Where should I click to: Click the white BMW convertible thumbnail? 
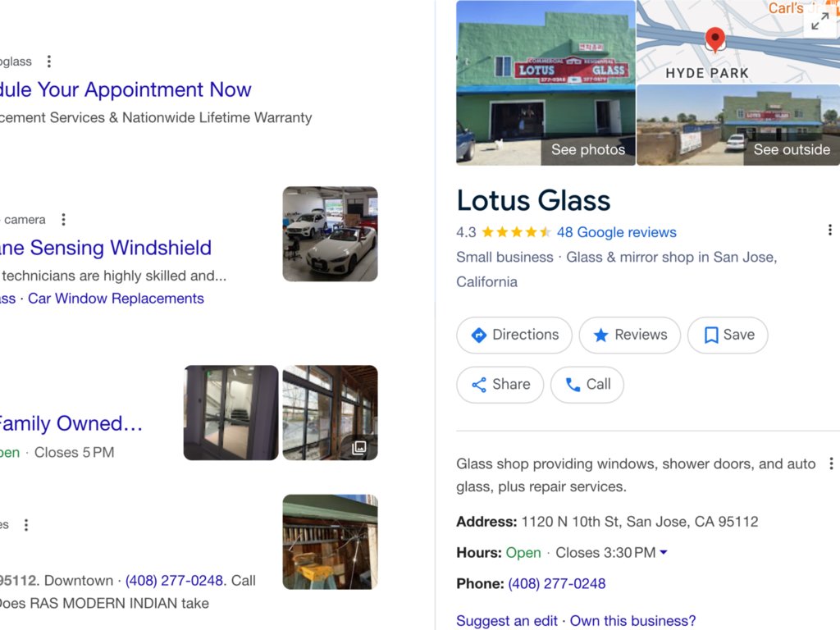pyautogui.click(x=330, y=234)
